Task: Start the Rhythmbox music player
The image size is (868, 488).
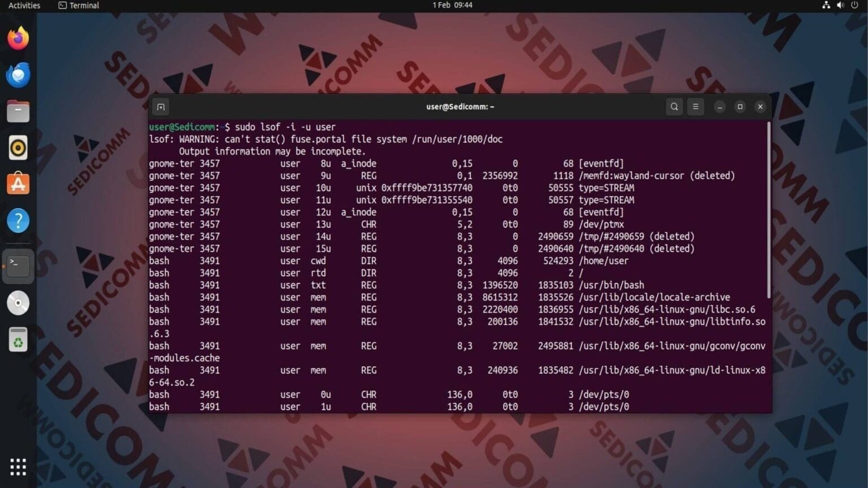Action: point(18,147)
